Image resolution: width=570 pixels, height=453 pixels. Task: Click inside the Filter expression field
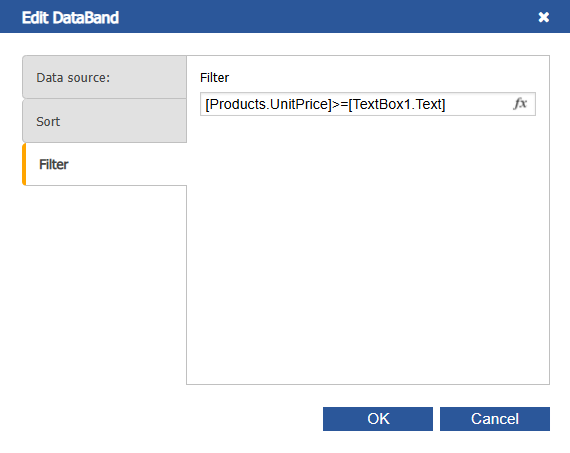point(368,104)
